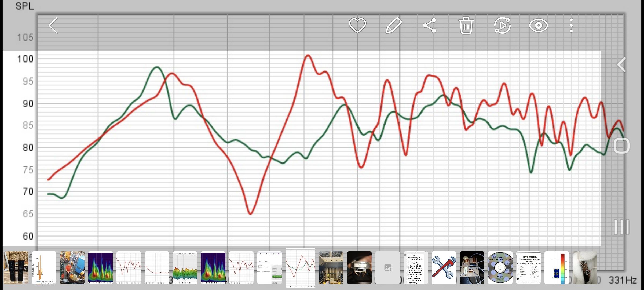The height and width of the screenshot is (290, 644).
Task: Open the Ultra Madonna tracklist thumbnail
Action: [x=528, y=268]
